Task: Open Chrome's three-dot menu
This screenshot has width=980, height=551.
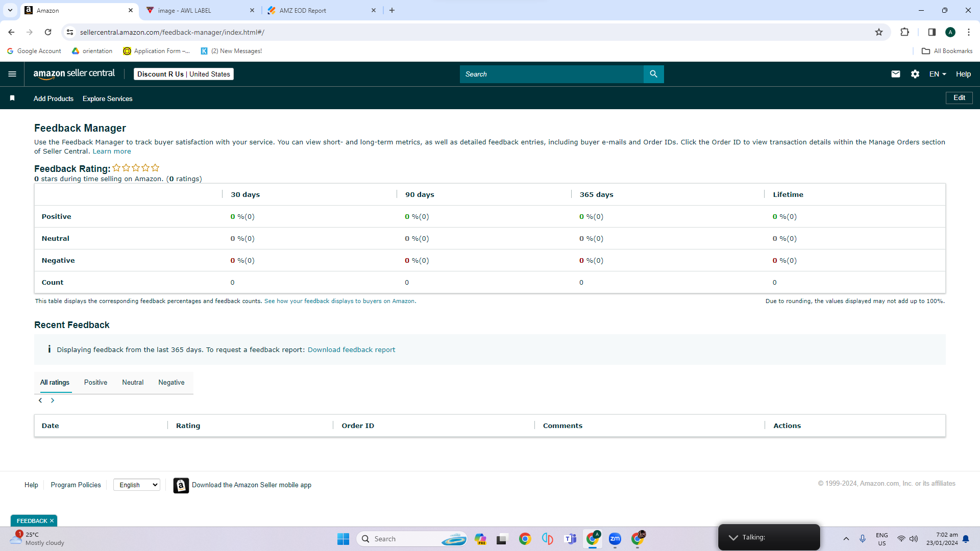Action: pos(968,32)
